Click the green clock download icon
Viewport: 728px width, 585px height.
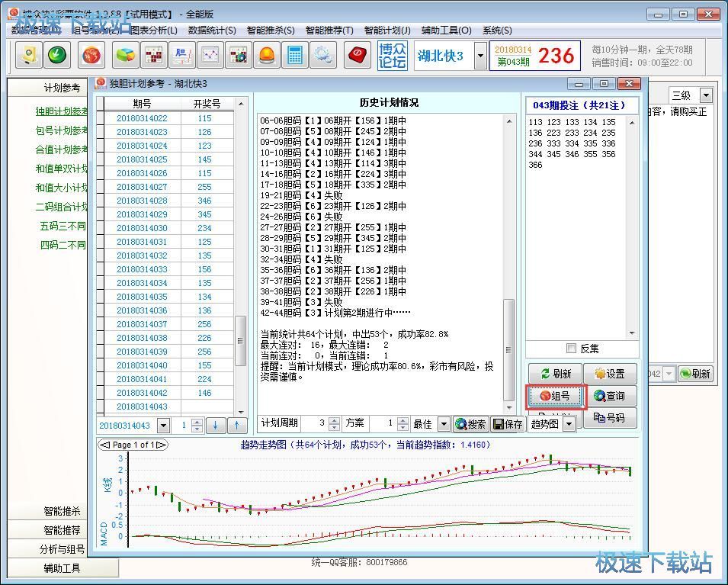(x=56, y=55)
